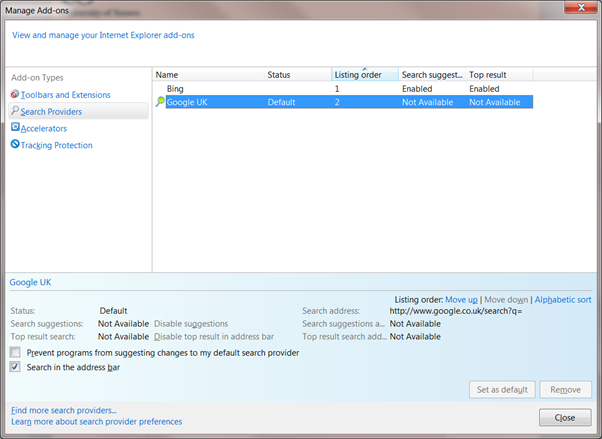Click listing order value 2 for Google UK
The image size is (602, 439).
[337, 102]
